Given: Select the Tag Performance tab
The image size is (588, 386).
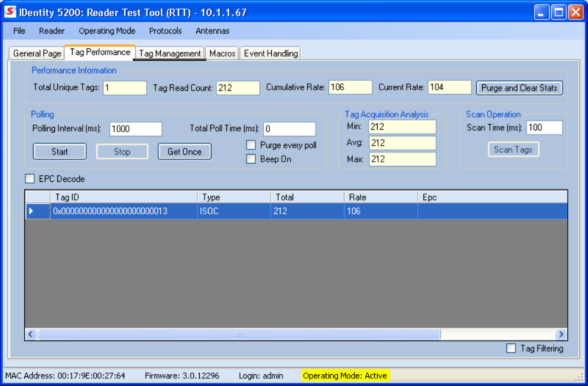Looking at the screenshot, I should tap(100, 52).
